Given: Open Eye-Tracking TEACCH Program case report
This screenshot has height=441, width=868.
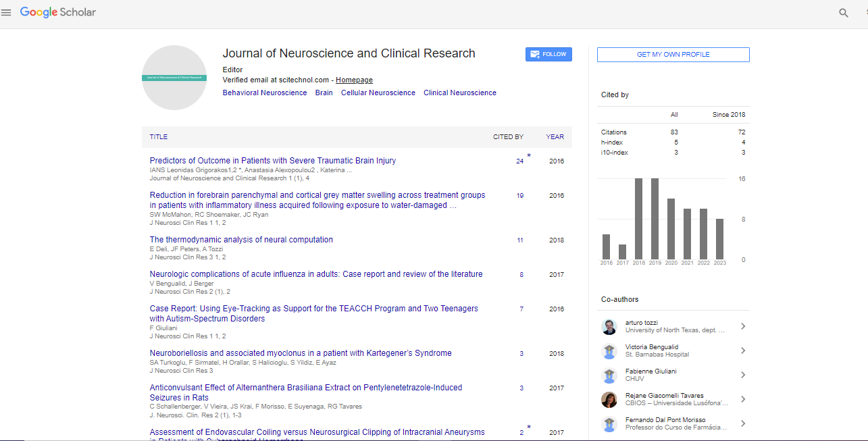Looking at the screenshot, I should (x=314, y=313).
